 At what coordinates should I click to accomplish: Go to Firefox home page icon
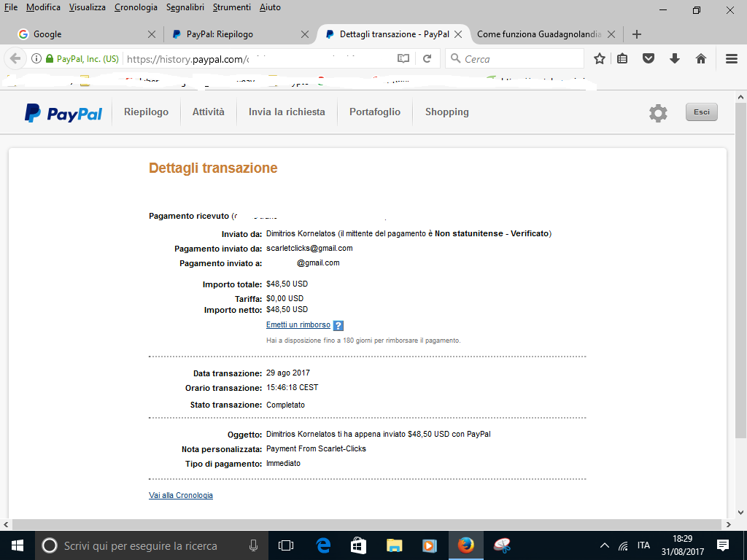tap(701, 58)
